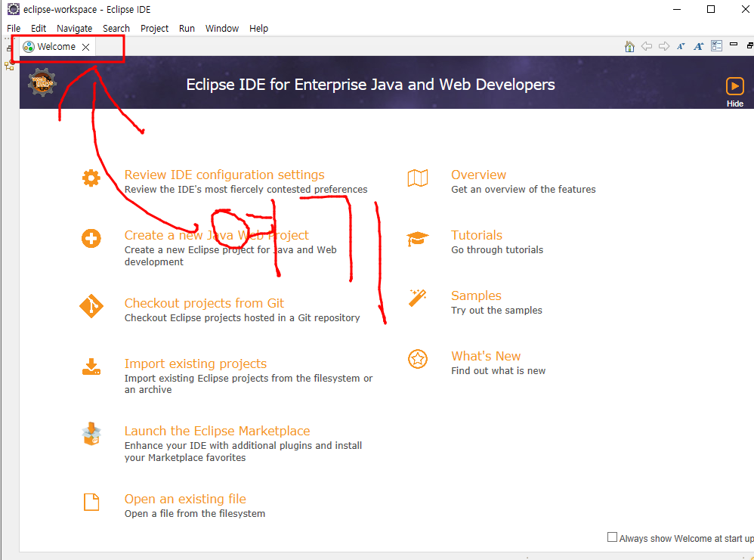
Task: Open the Overview link
Action: tap(478, 175)
